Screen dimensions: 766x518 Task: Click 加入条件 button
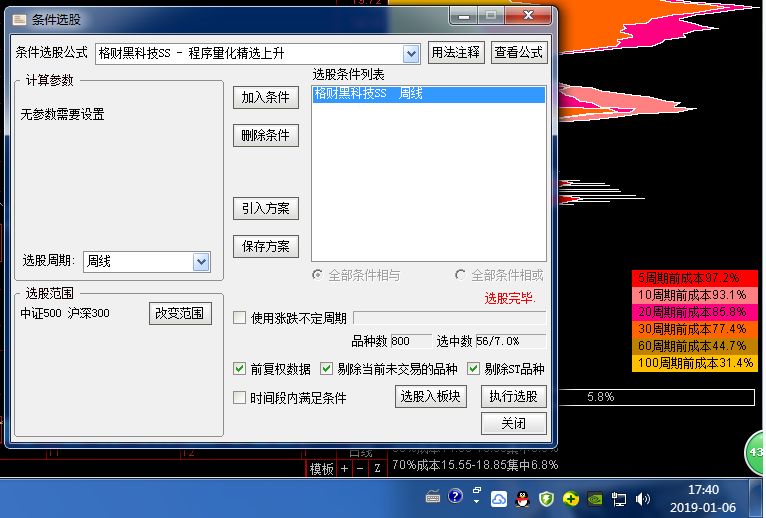pyautogui.click(x=266, y=97)
